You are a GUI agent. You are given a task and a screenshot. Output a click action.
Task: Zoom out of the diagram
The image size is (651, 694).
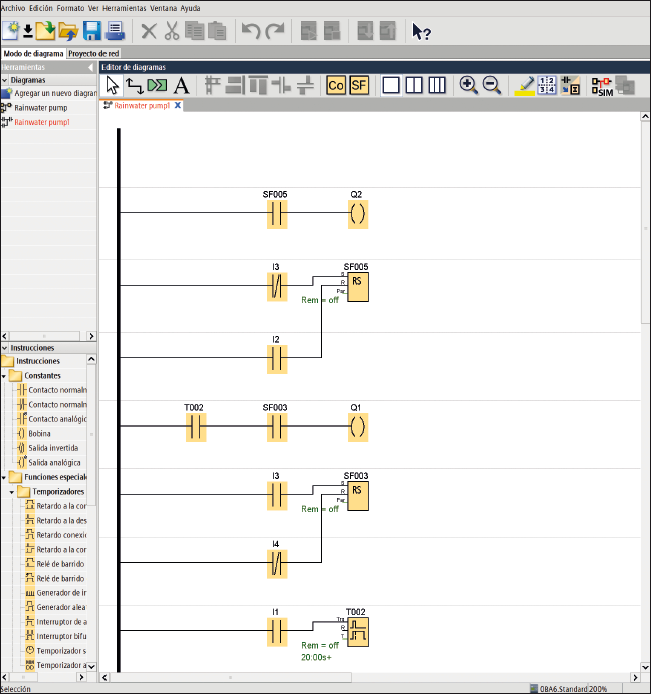click(492, 86)
